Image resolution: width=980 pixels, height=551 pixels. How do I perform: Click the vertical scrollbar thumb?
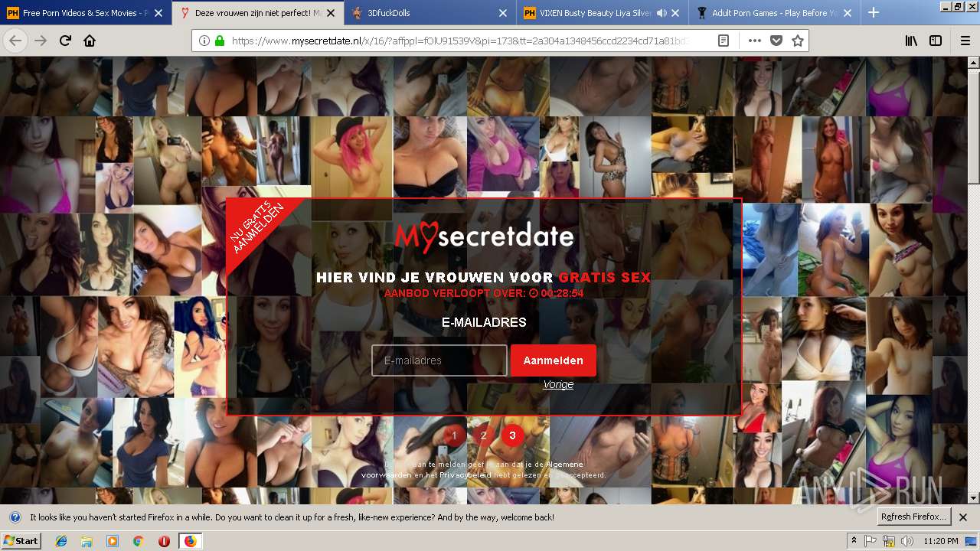point(973,126)
